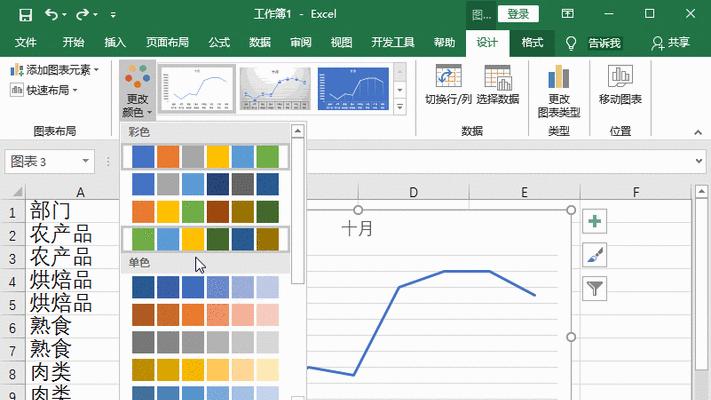Click color palette scrollbar up arrow

(x=297, y=132)
